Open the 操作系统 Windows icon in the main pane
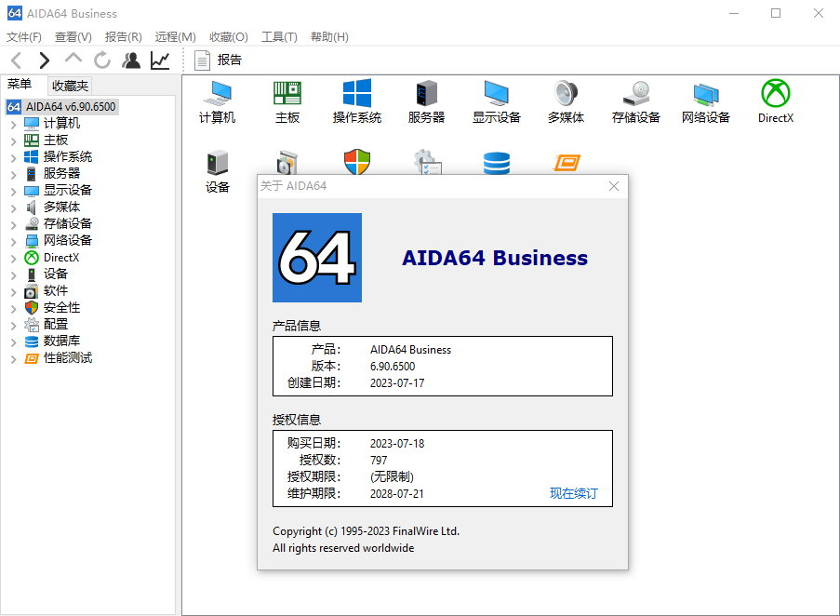Screen dimensions: 840x616 click(x=357, y=102)
